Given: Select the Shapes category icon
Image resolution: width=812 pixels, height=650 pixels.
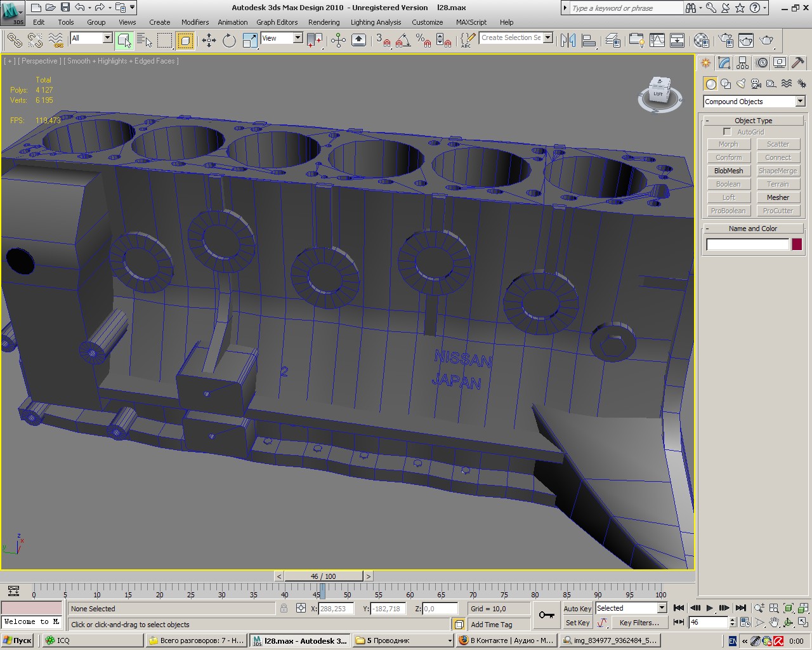Looking at the screenshot, I should 726,84.
